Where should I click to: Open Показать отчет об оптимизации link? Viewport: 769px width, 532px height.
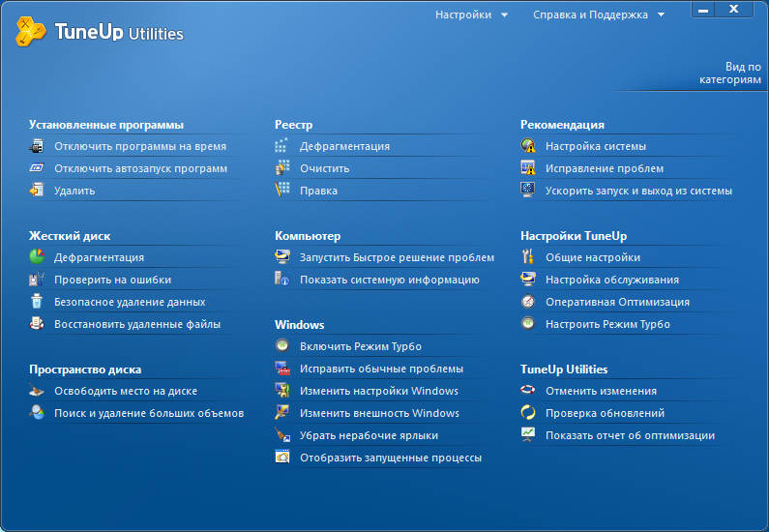[x=631, y=435]
